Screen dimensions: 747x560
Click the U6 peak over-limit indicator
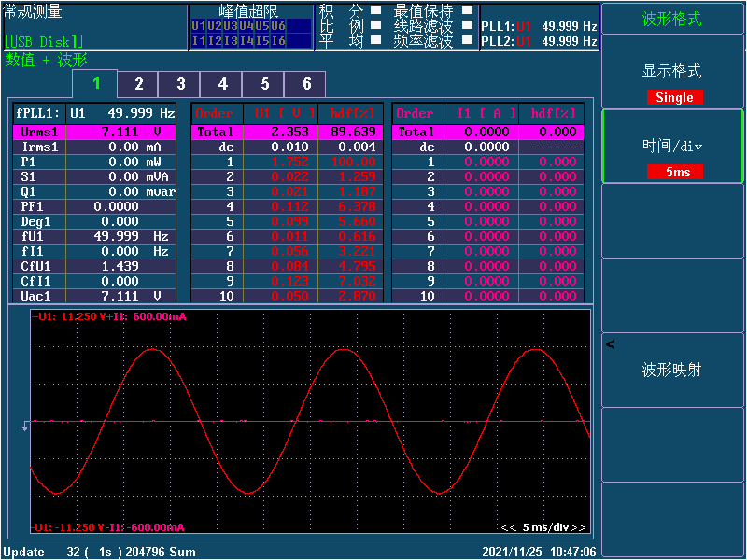coord(278,26)
